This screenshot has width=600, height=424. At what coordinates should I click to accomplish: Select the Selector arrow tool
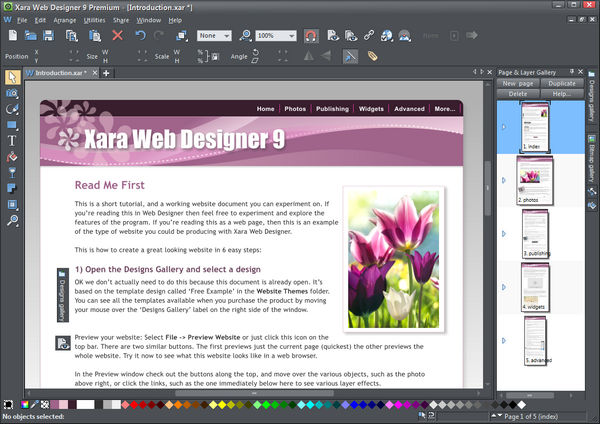click(x=12, y=76)
